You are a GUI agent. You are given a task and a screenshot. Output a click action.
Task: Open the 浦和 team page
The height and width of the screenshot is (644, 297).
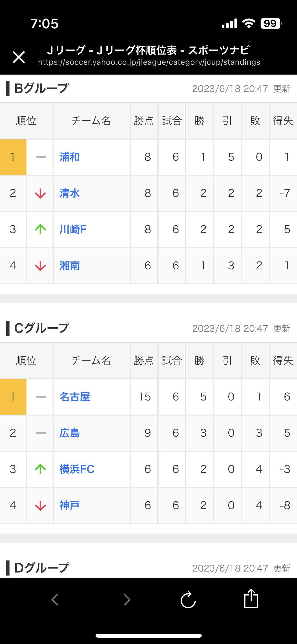pyautogui.click(x=69, y=157)
